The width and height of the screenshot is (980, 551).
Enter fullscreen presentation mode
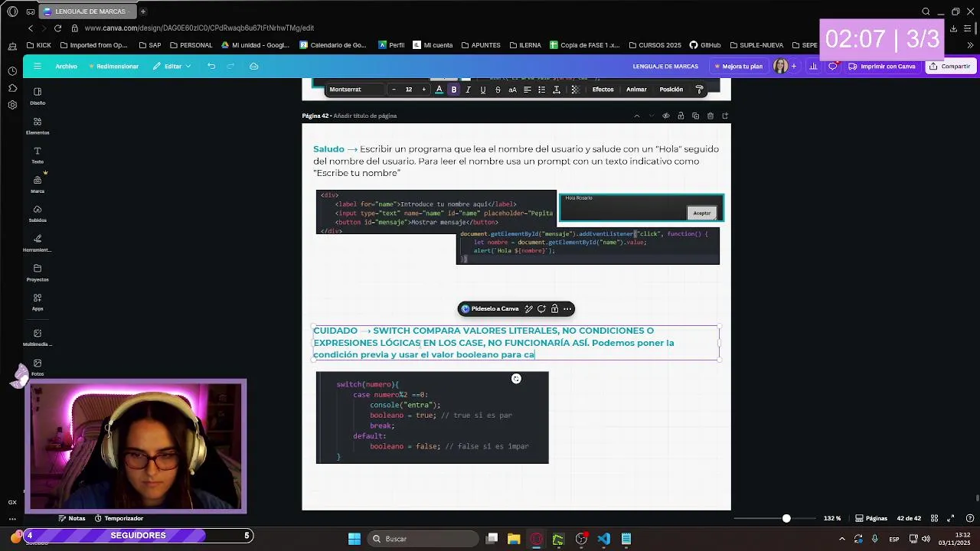(951, 519)
